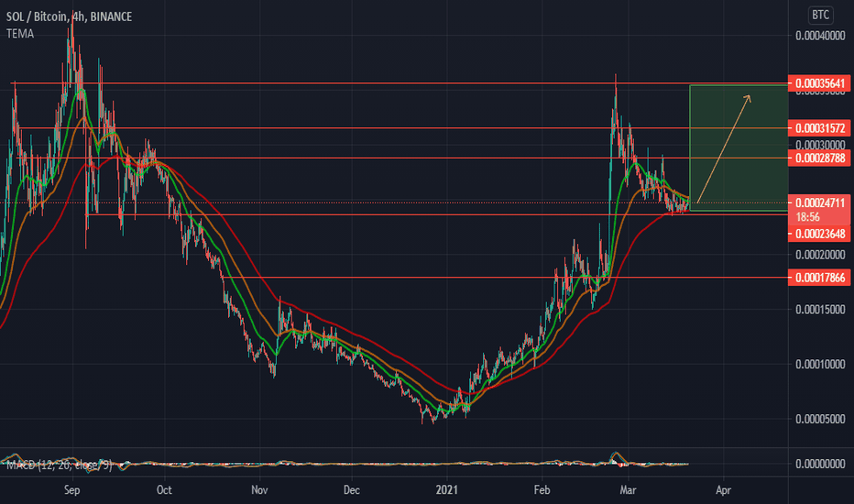Select the 0.00023648 price label

(820, 234)
